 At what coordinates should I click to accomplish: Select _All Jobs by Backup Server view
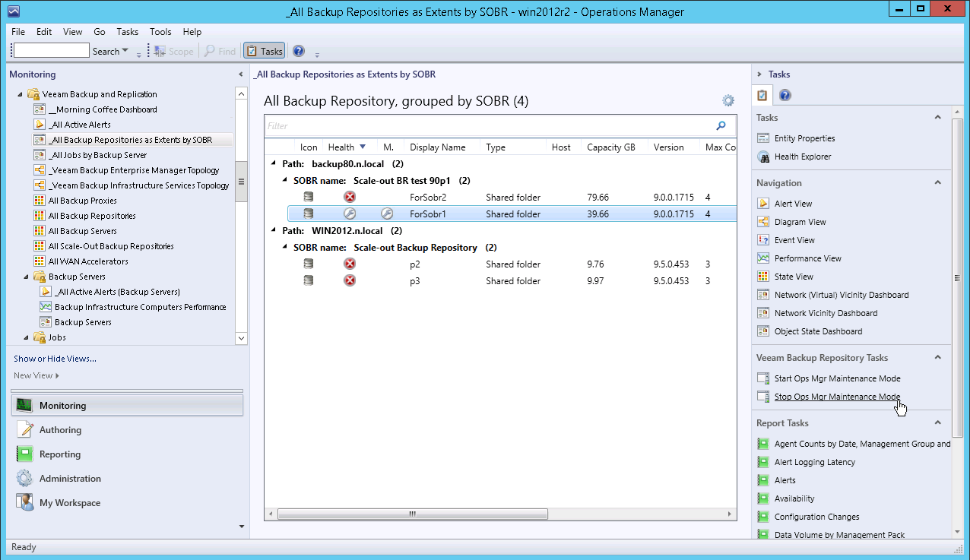[x=97, y=155]
